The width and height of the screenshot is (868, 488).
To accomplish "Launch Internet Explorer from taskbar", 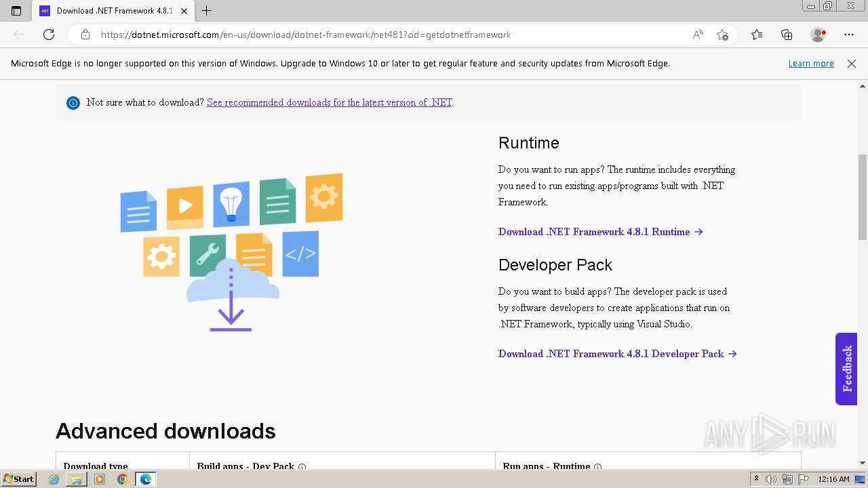I will [x=54, y=479].
